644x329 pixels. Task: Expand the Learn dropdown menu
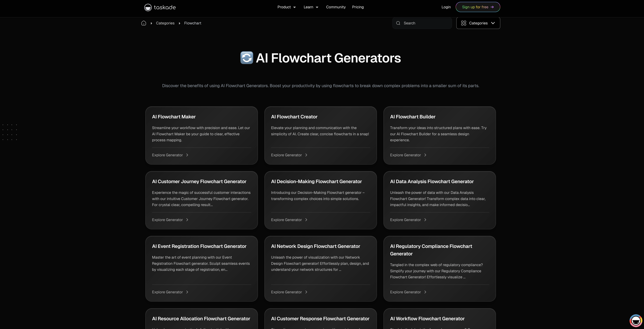(x=311, y=7)
